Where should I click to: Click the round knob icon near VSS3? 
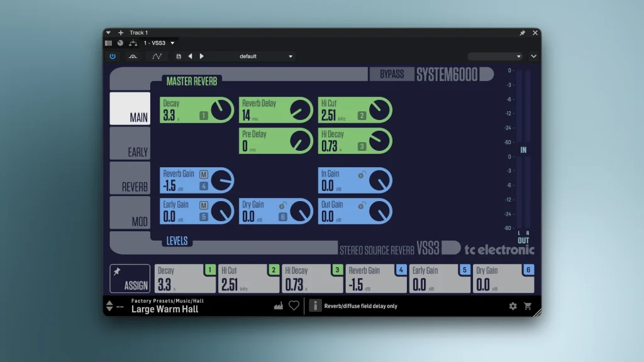120,43
